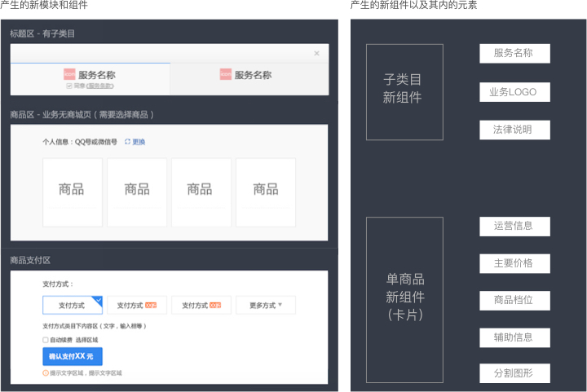Open the 服务条款 link
The image size is (587, 392).
click(x=100, y=86)
